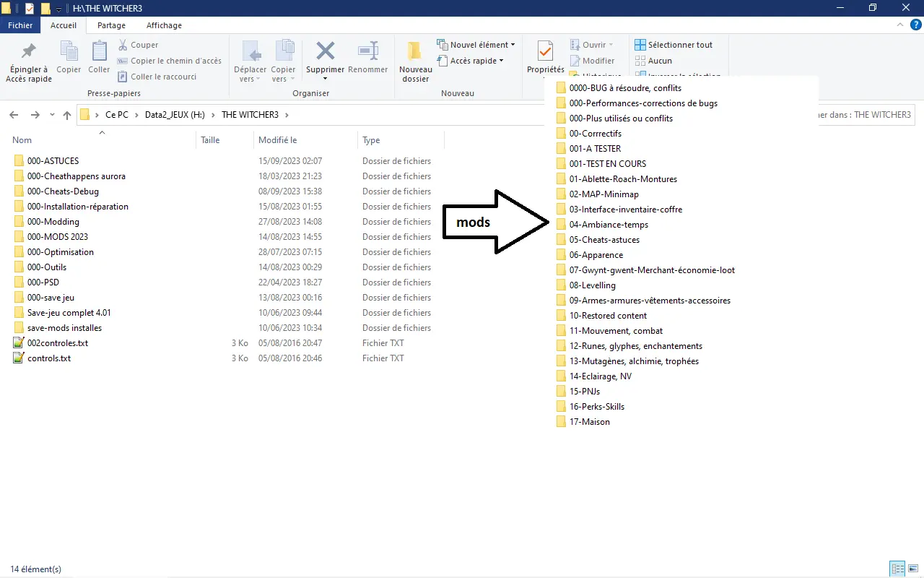
Task: Click the Copier ribbon icon
Action: pyautogui.click(x=69, y=58)
